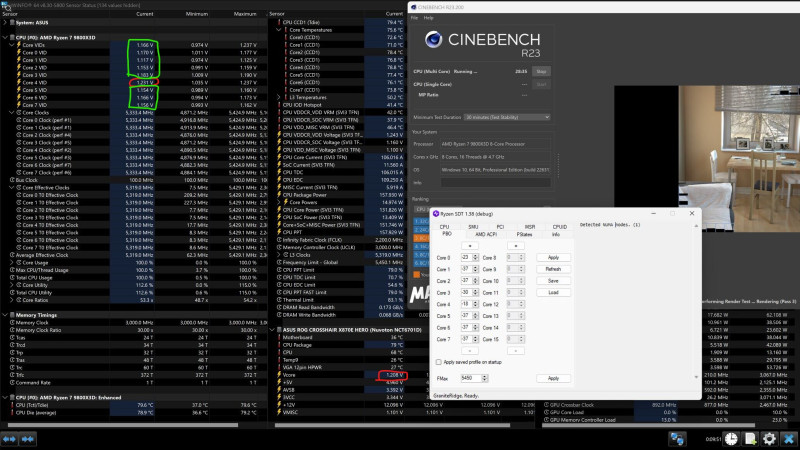Screen dimensions: 800x450
Task: Click the icon beside Memory Clock
Action: point(12,322)
